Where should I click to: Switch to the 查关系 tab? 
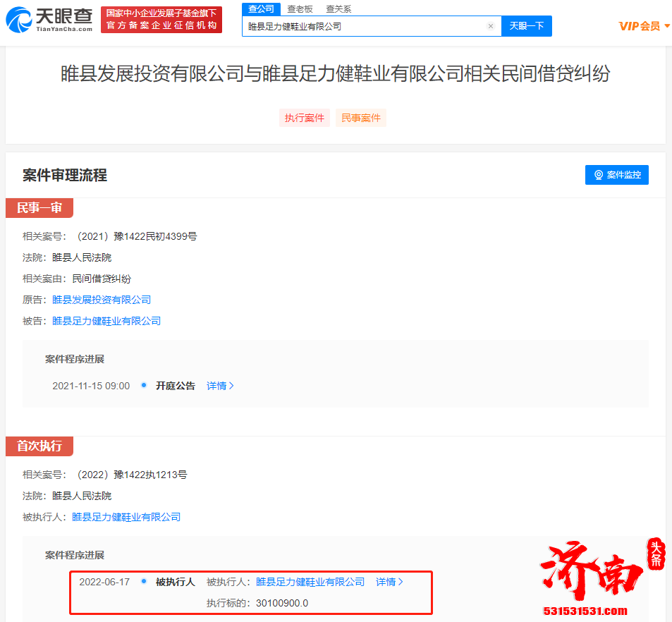tap(338, 9)
